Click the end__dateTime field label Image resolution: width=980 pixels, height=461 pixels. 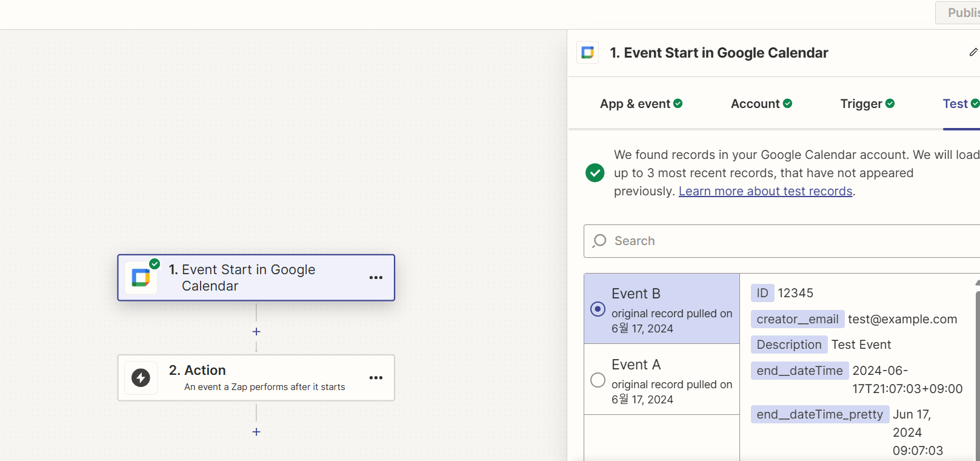[799, 371]
